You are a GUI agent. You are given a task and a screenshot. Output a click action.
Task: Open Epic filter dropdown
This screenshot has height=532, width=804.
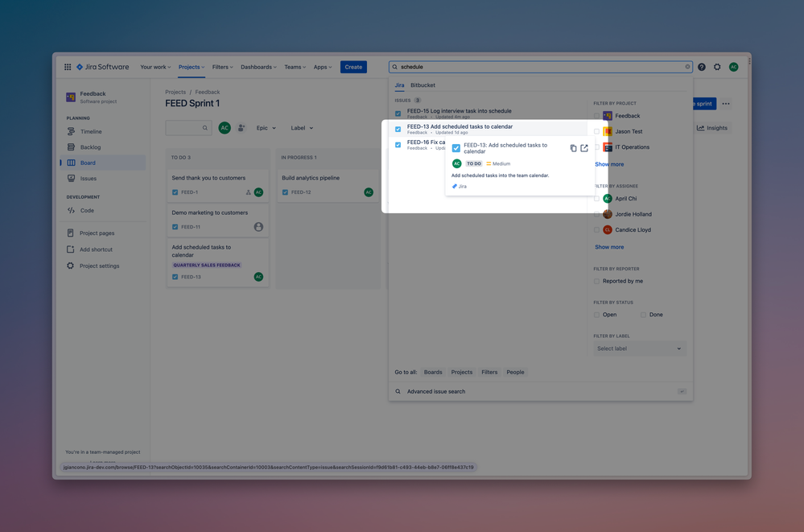(x=266, y=128)
